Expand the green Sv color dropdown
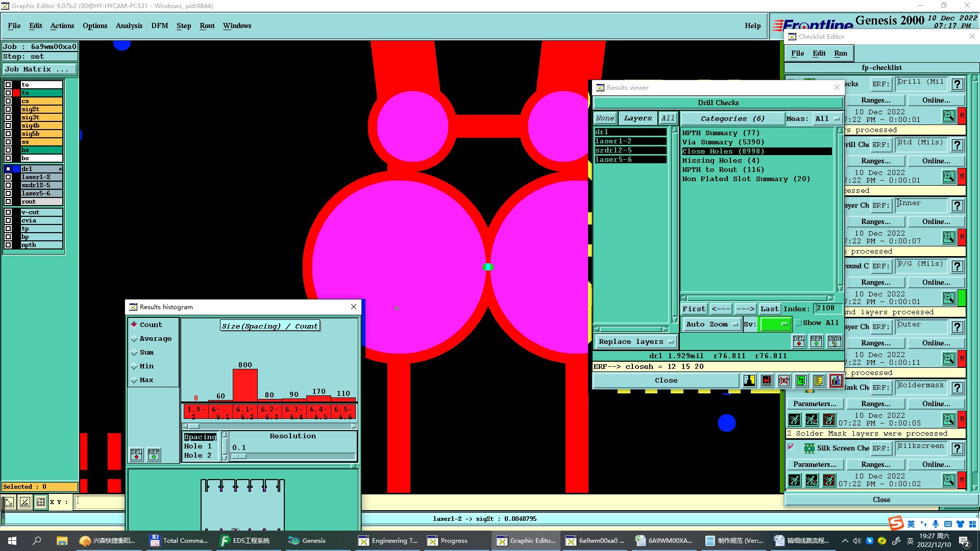Viewport: 980px width, 551px height. point(775,324)
